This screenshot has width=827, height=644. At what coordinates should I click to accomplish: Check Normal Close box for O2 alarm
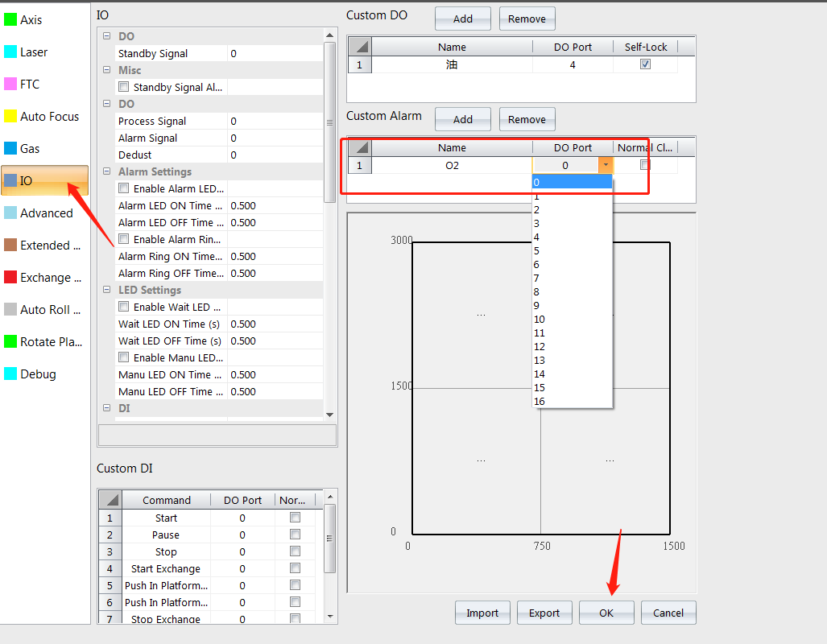[644, 165]
